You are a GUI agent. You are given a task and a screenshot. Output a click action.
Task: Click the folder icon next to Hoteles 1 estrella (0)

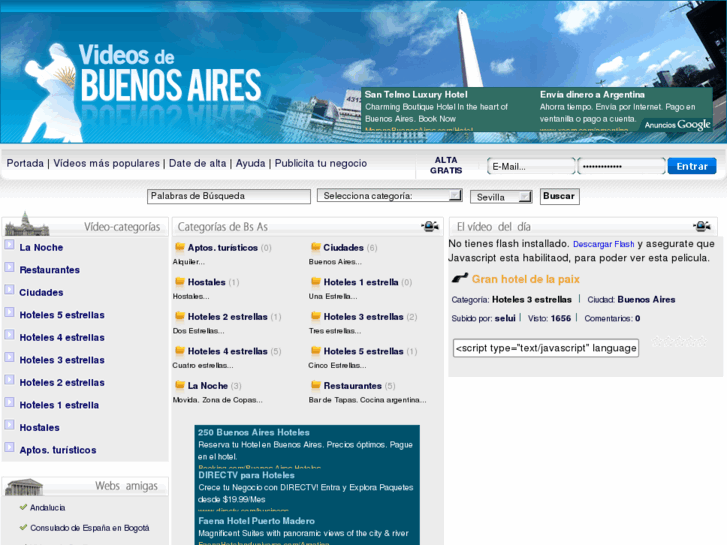point(316,282)
